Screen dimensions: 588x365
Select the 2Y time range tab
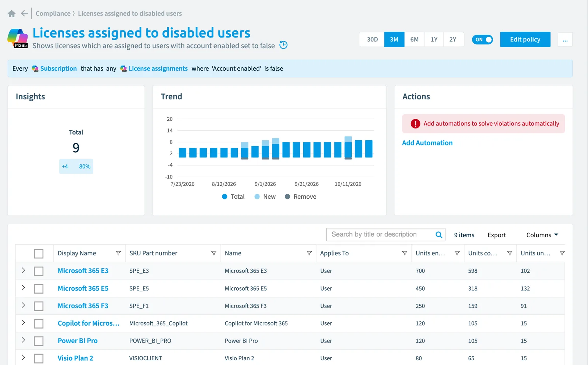click(x=453, y=39)
